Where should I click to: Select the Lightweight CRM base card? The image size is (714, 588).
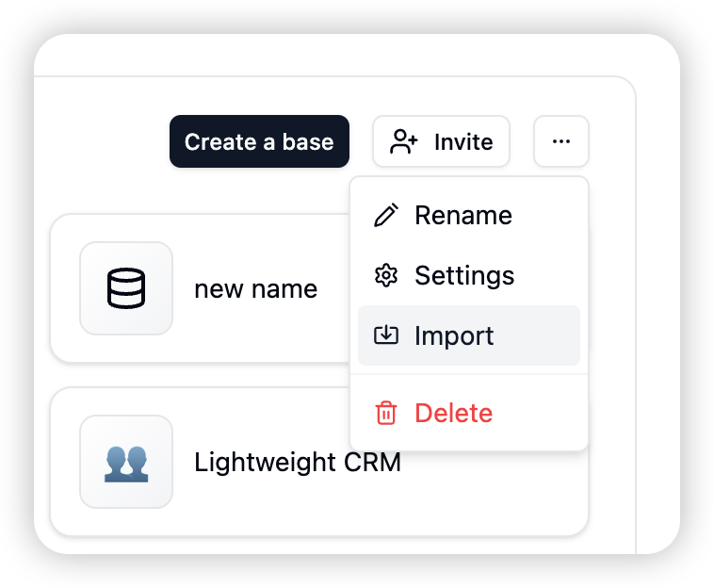(319, 462)
